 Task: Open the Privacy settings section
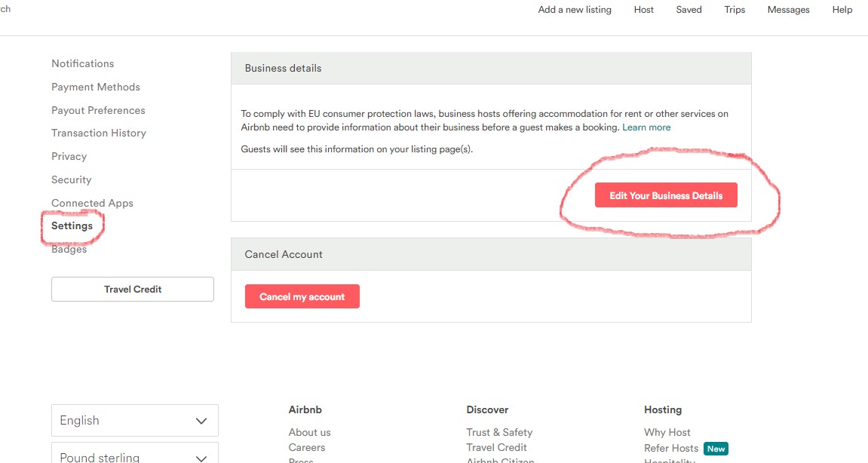click(x=69, y=157)
